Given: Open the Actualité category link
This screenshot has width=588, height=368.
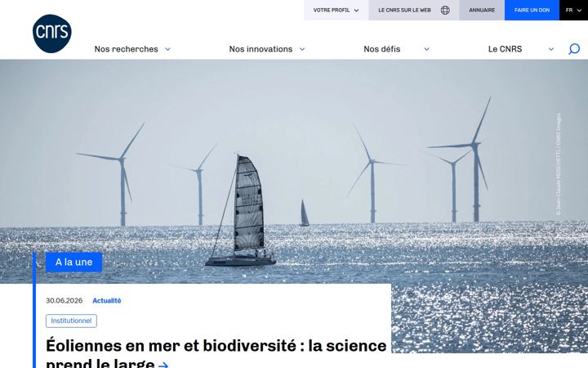Looking at the screenshot, I should [x=107, y=301].
